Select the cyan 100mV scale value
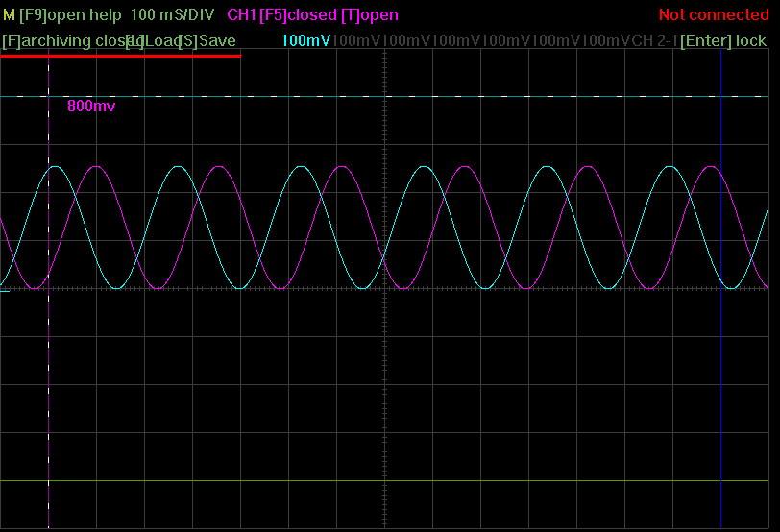This screenshot has width=780, height=532. [305, 40]
